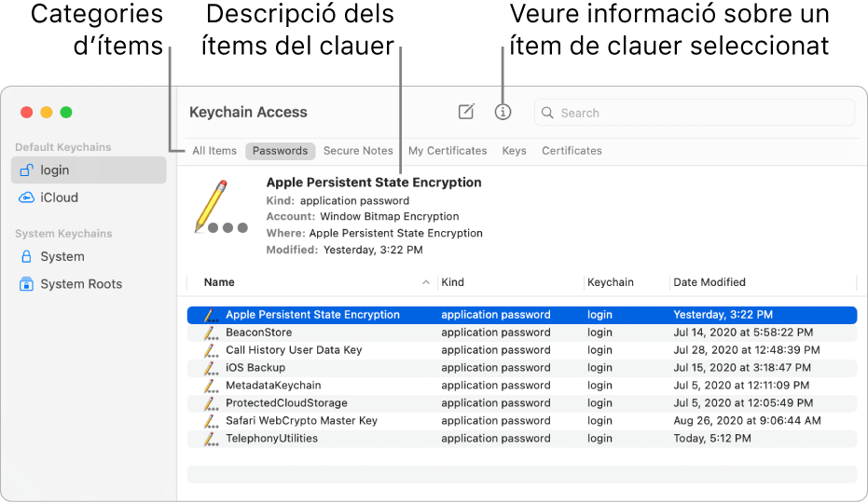Click pencil icon beside iOS Backup

point(211,368)
